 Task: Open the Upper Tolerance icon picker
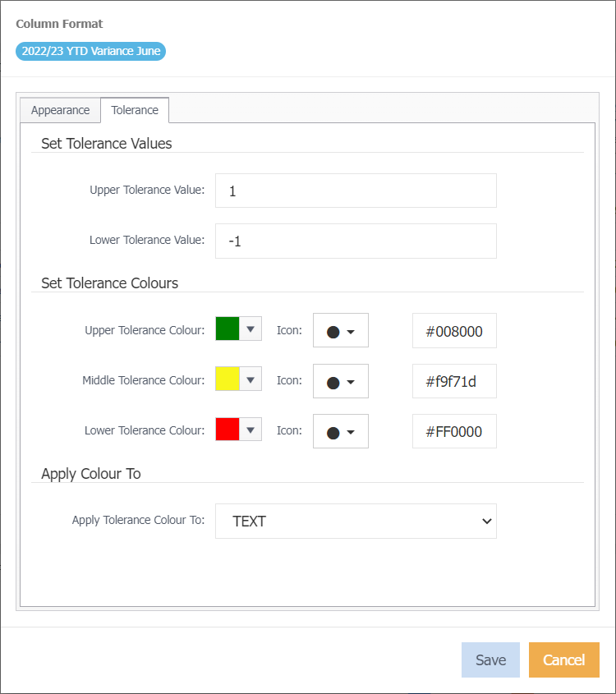click(341, 331)
